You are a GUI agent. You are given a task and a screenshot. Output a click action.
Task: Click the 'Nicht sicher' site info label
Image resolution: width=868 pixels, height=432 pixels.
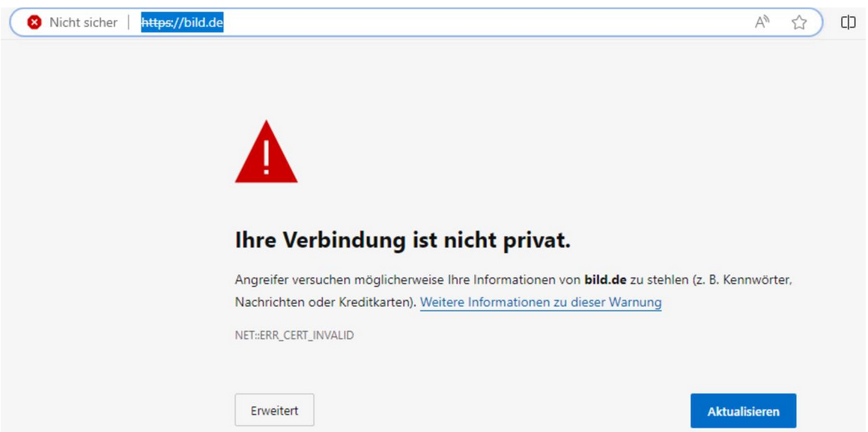click(x=83, y=22)
